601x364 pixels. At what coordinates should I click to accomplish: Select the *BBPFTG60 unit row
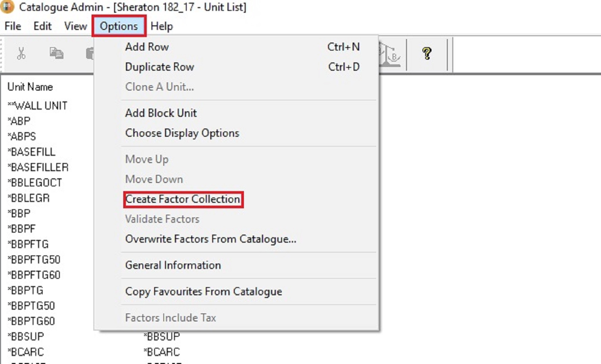tap(34, 275)
